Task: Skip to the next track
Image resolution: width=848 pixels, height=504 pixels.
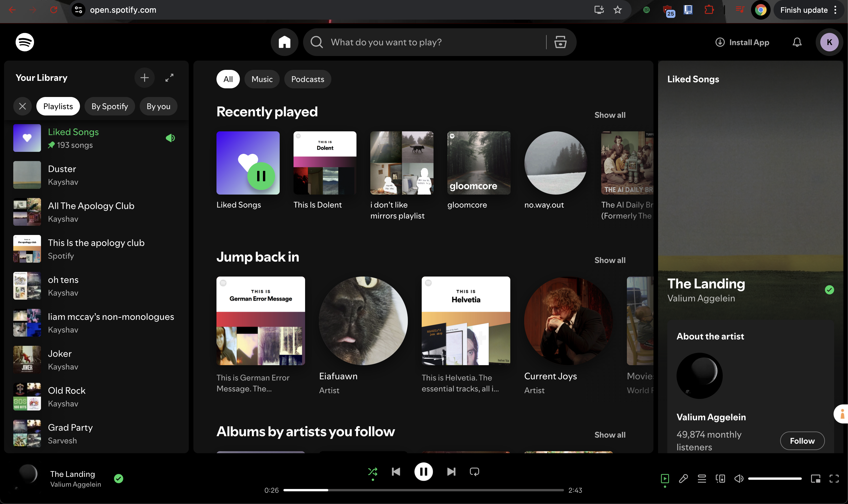Action: (451, 471)
